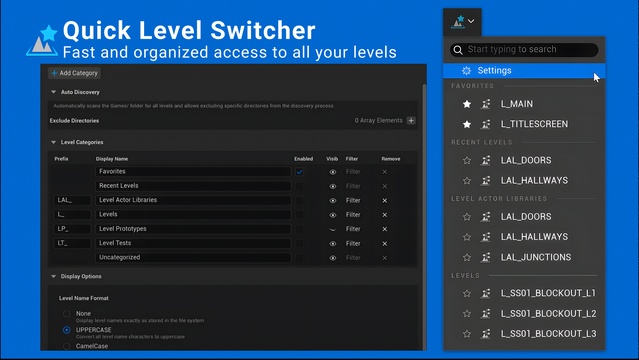Click the level icon beside L_MAIN
This screenshot has height=360, width=639.
click(485, 104)
